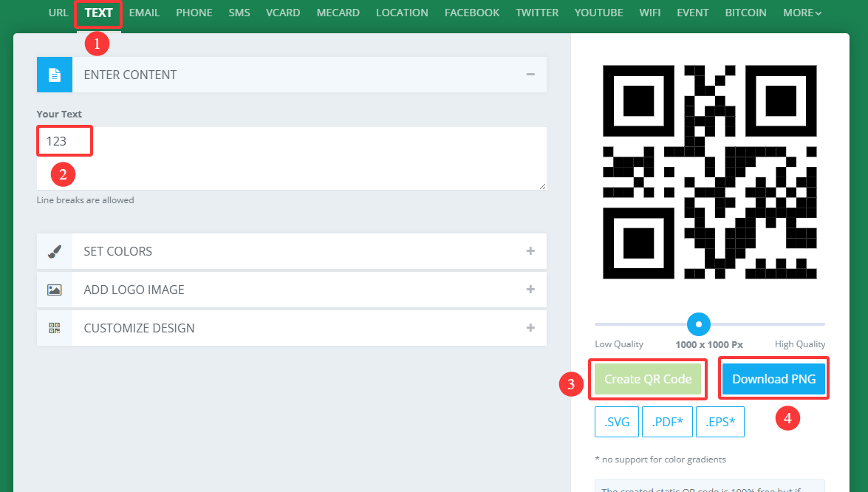Open the VCARD tab
The image size is (868, 492).
pos(283,12)
